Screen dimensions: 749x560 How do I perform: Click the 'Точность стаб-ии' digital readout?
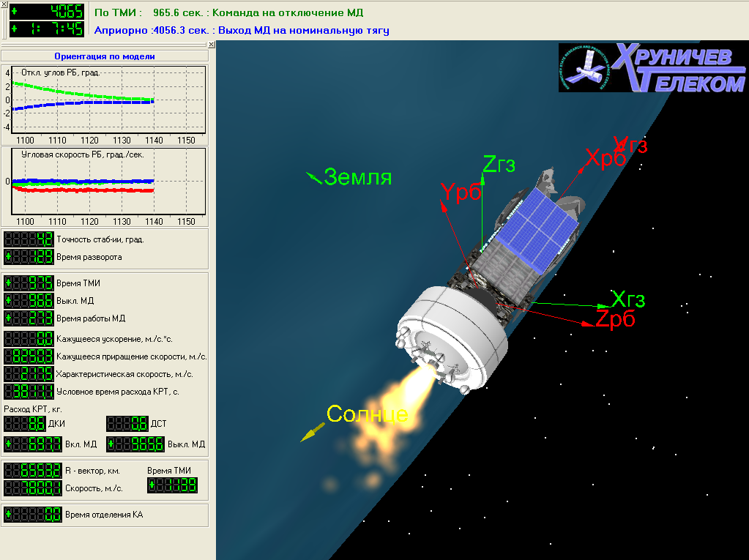(x=29, y=239)
